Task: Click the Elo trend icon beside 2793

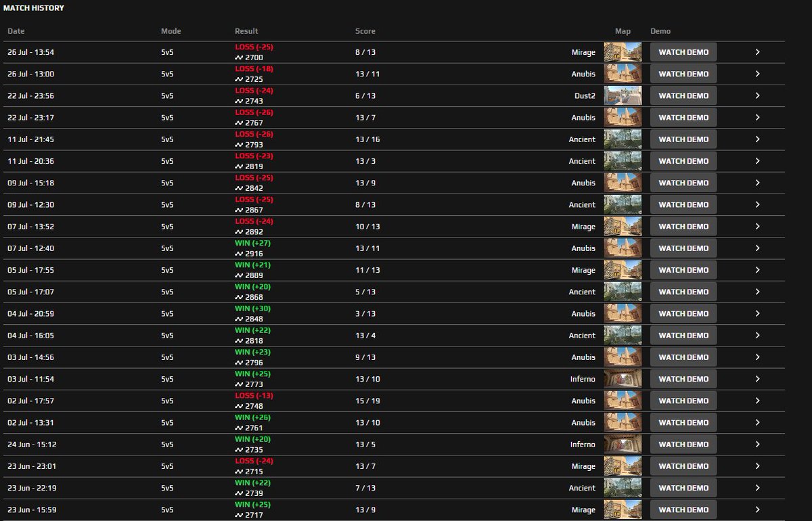Action: 239,145
